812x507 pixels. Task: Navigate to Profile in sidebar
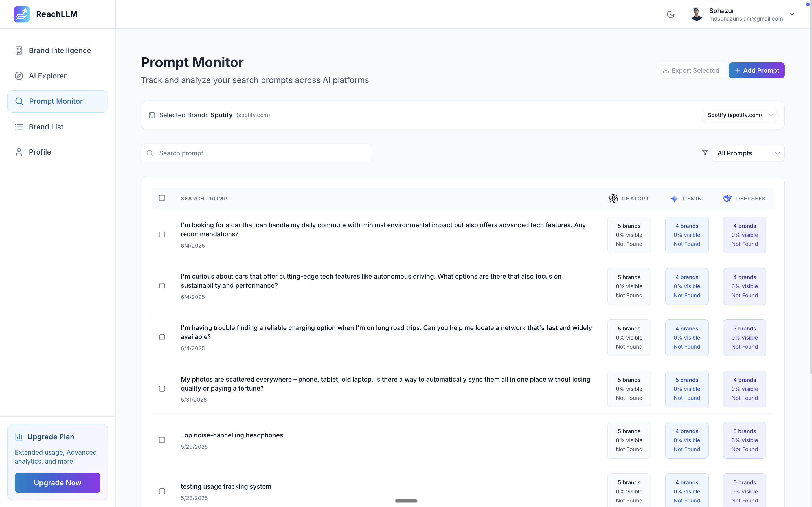(58, 152)
